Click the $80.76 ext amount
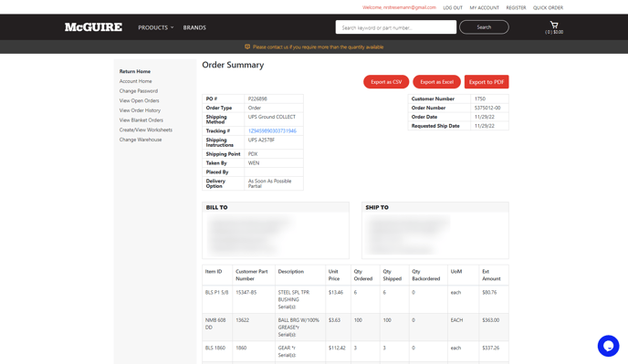 click(x=489, y=292)
